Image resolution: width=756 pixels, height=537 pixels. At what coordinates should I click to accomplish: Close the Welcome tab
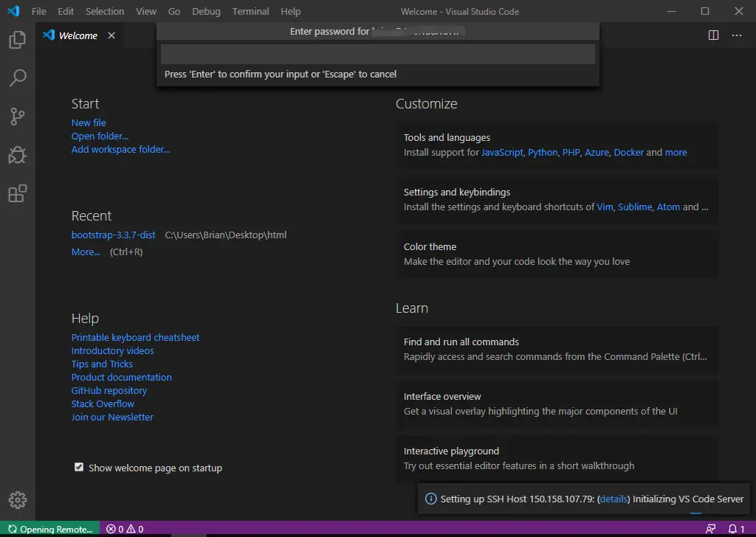pyautogui.click(x=111, y=35)
